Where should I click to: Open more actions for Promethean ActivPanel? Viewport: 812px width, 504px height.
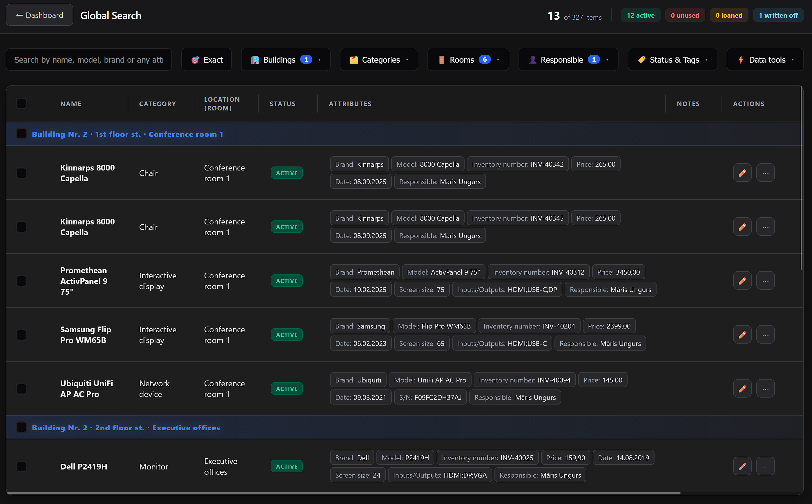click(x=765, y=281)
